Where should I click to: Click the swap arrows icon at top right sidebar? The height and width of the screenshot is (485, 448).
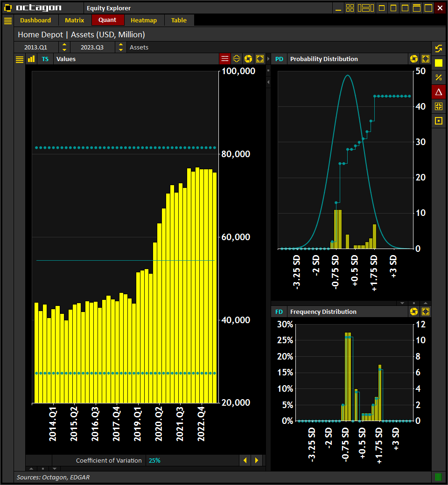tap(438, 48)
